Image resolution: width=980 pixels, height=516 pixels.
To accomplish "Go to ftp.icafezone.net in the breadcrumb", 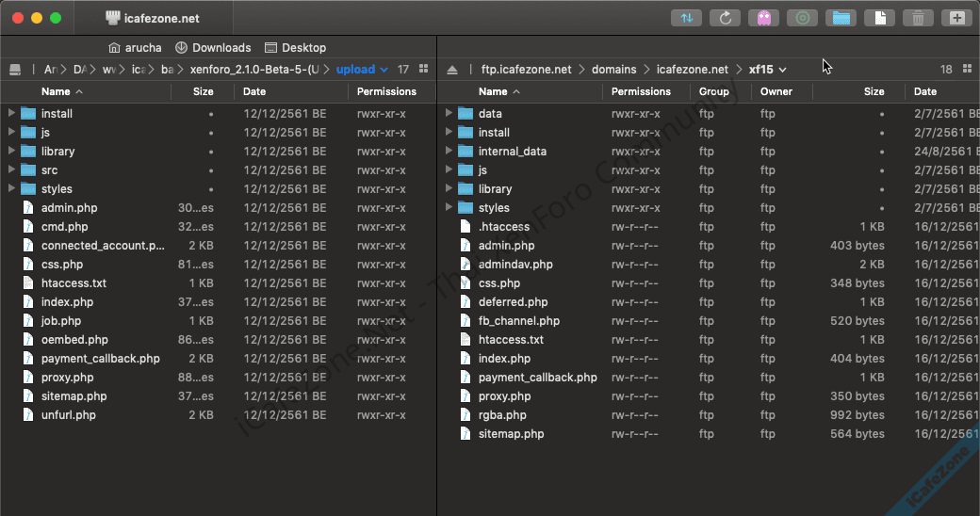I will [526, 70].
